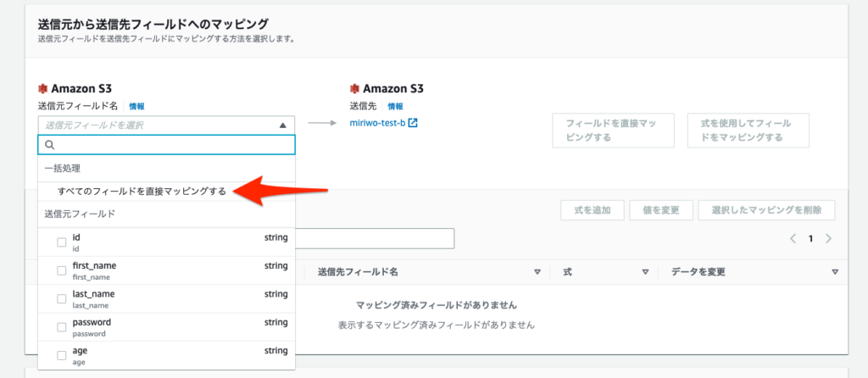868x378 pixels.
Task: Click the 送信先フィールド名 column header
Action: click(358, 272)
